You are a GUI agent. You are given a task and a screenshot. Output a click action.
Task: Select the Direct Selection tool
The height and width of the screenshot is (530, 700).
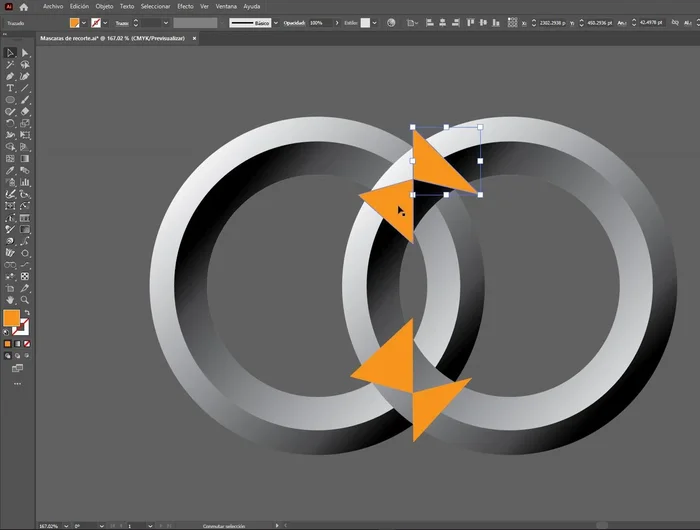(25, 53)
